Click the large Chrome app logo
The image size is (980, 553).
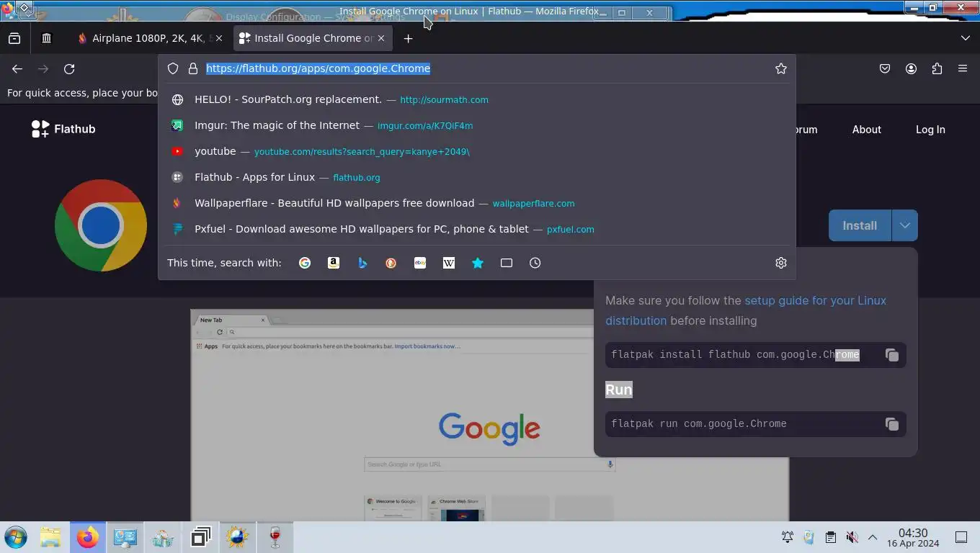(101, 225)
